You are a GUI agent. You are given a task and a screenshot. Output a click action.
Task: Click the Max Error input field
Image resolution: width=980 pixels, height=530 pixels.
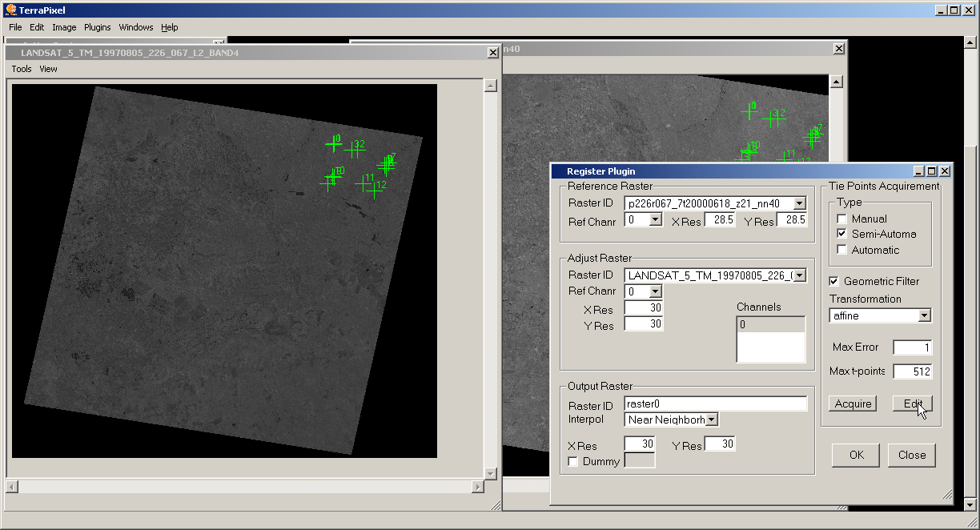click(x=912, y=347)
